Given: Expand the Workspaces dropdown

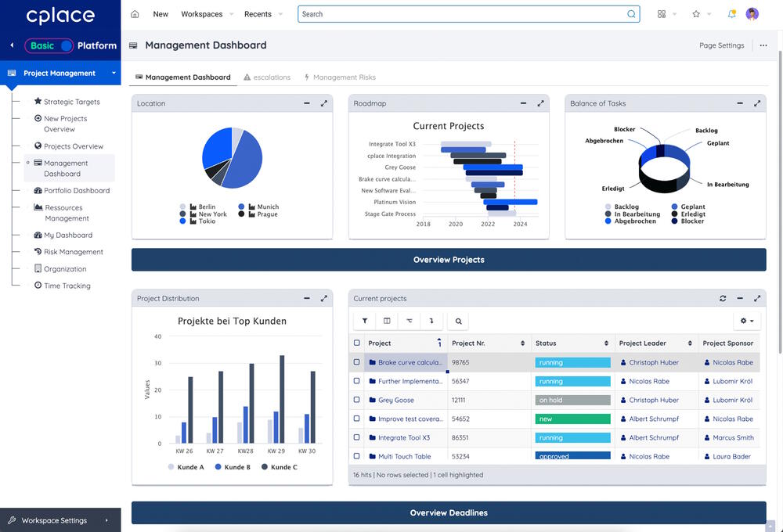Looking at the screenshot, I should tap(207, 14).
